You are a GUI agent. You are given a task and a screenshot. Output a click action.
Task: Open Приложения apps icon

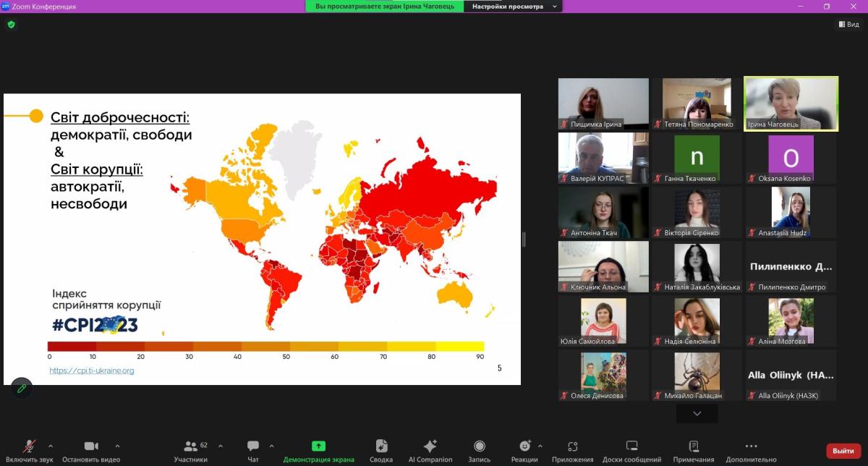coord(573,446)
